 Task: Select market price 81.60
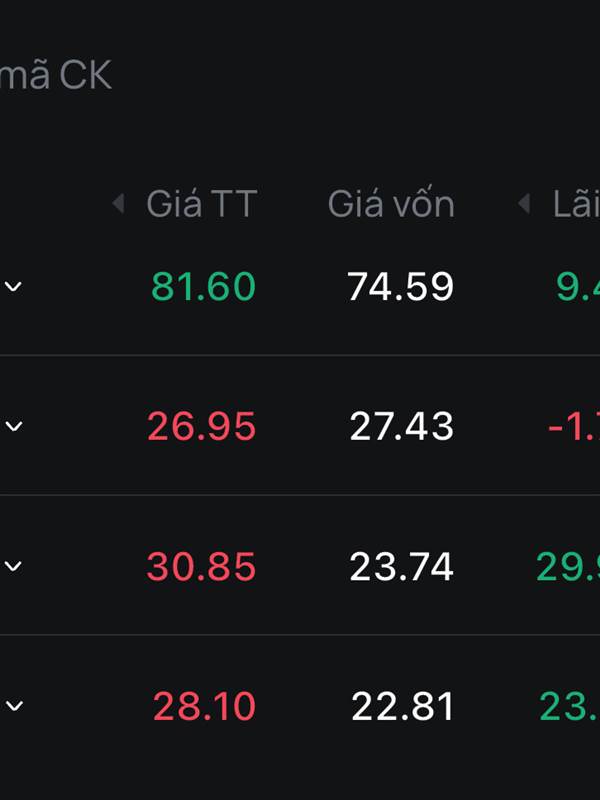tap(204, 286)
